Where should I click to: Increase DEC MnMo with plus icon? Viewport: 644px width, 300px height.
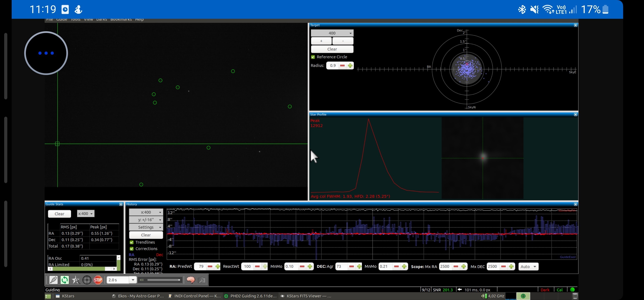[x=404, y=266]
